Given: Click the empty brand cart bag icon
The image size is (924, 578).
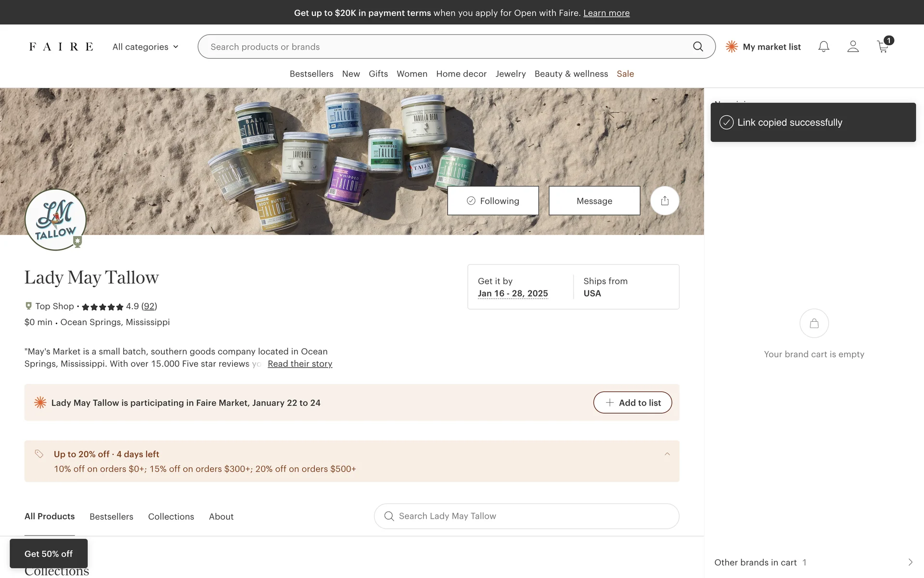Looking at the screenshot, I should click(x=814, y=323).
